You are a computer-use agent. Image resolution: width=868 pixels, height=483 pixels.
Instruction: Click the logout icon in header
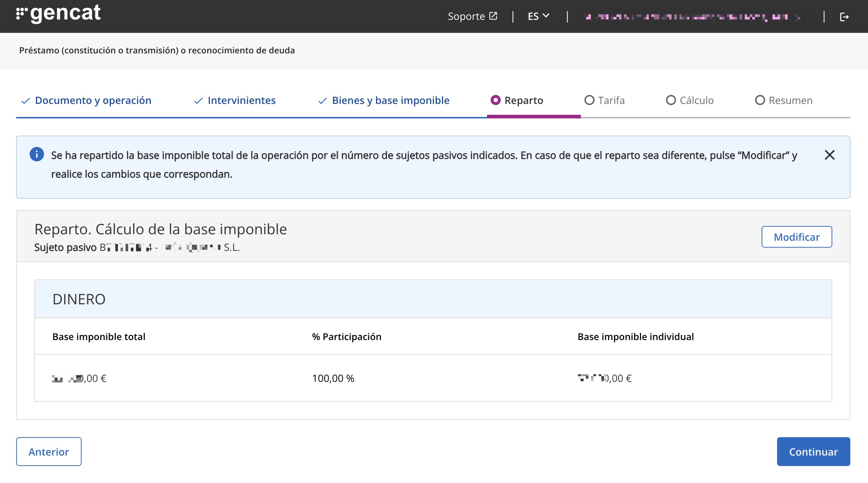[x=844, y=17]
